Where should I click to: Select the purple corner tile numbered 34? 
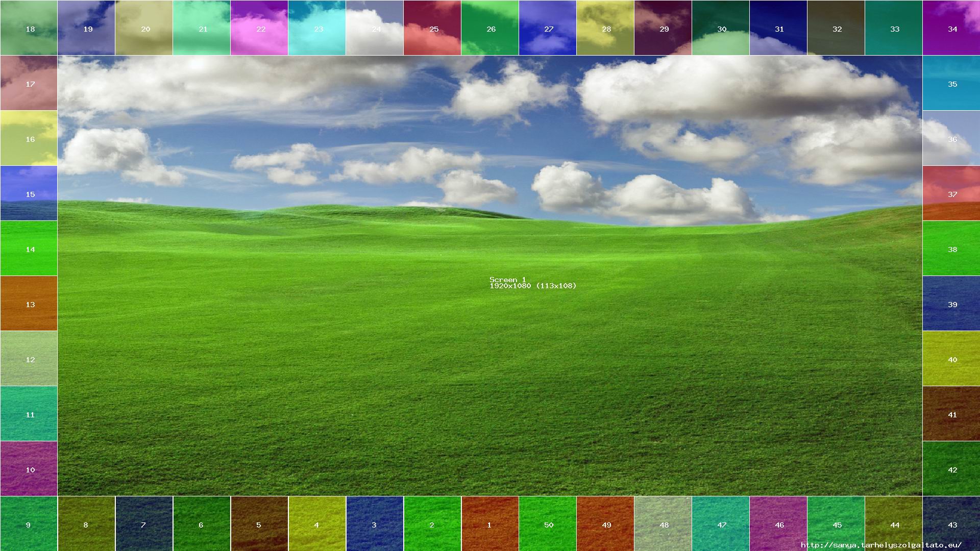pyautogui.click(x=951, y=28)
